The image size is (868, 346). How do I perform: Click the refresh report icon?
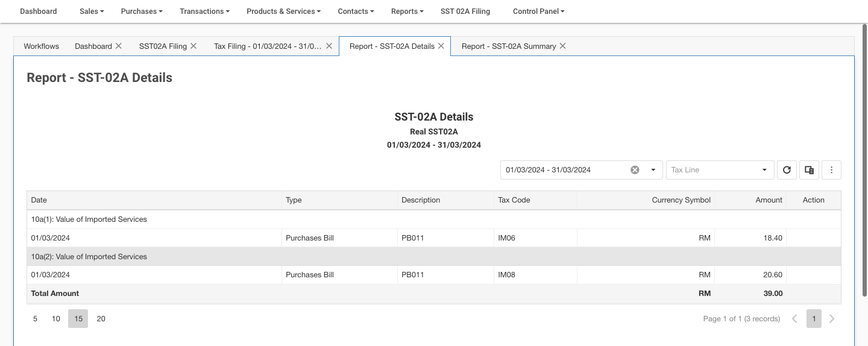pos(787,170)
